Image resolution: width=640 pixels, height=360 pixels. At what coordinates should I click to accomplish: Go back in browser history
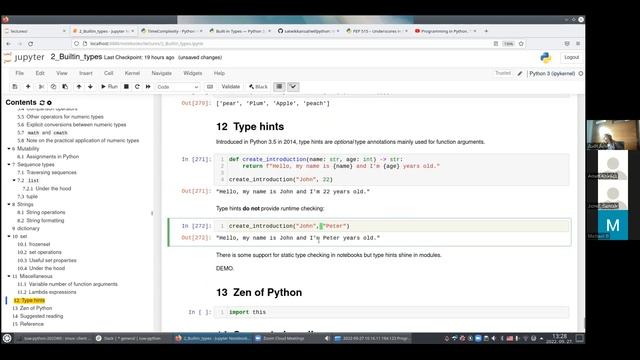(x=9, y=44)
